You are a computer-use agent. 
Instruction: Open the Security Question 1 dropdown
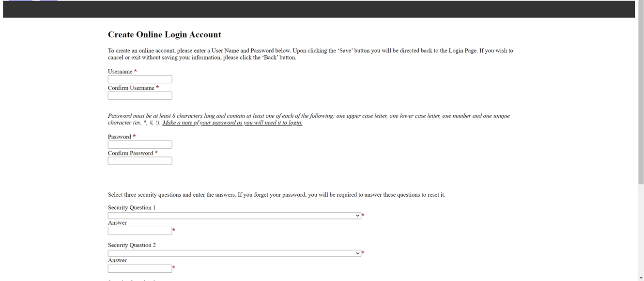pyautogui.click(x=234, y=216)
